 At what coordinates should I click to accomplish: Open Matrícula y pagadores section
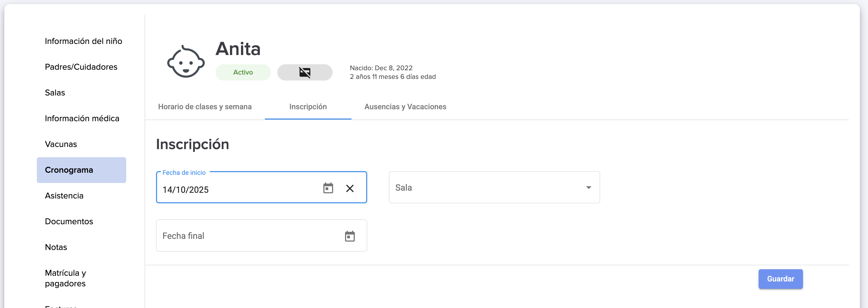tap(65, 278)
